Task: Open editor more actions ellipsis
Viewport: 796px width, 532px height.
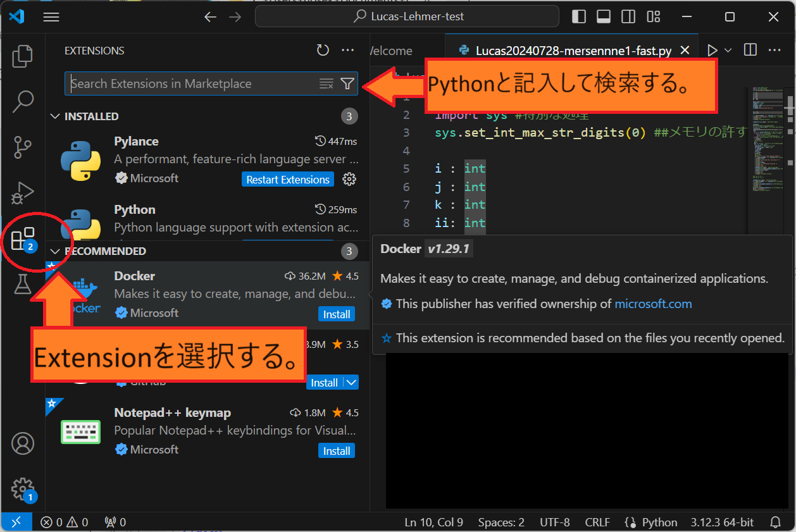Action: [x=774, y=50]
